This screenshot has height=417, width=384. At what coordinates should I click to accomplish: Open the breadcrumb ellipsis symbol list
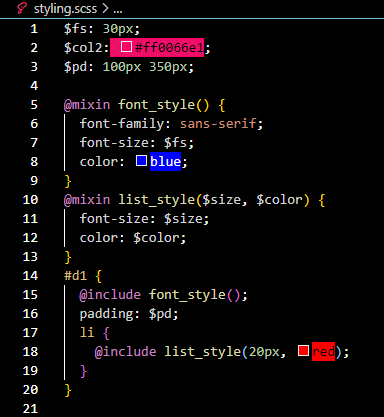tap(118, 10)
